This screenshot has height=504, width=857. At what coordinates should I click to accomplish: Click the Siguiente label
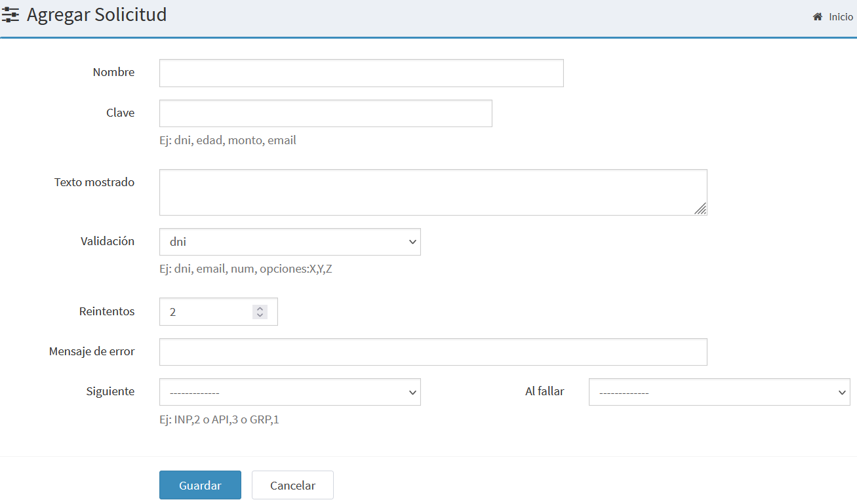(110, 391)
